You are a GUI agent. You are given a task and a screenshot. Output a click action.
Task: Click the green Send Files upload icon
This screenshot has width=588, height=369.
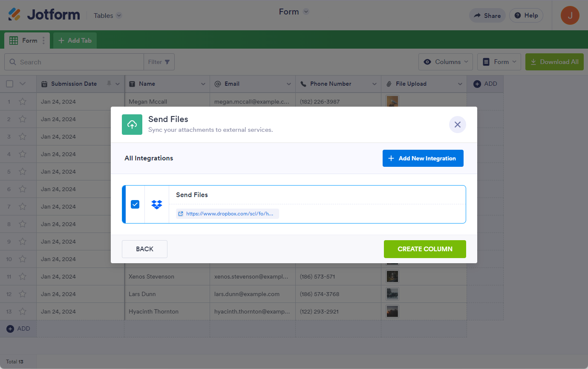[132, 125]
